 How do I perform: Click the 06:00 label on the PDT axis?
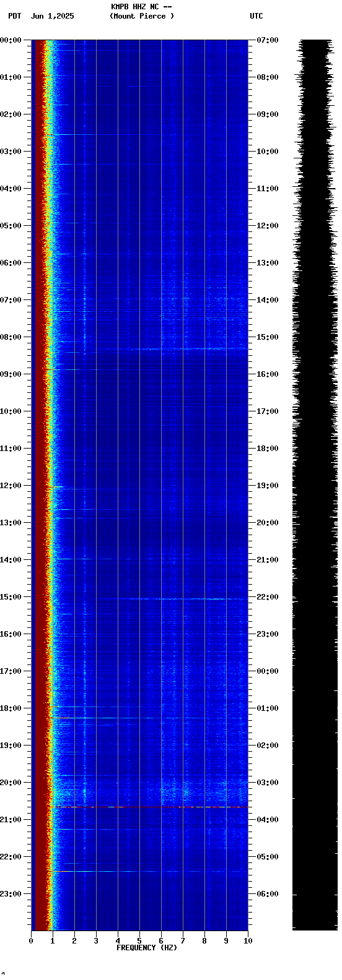coord(11,263)
